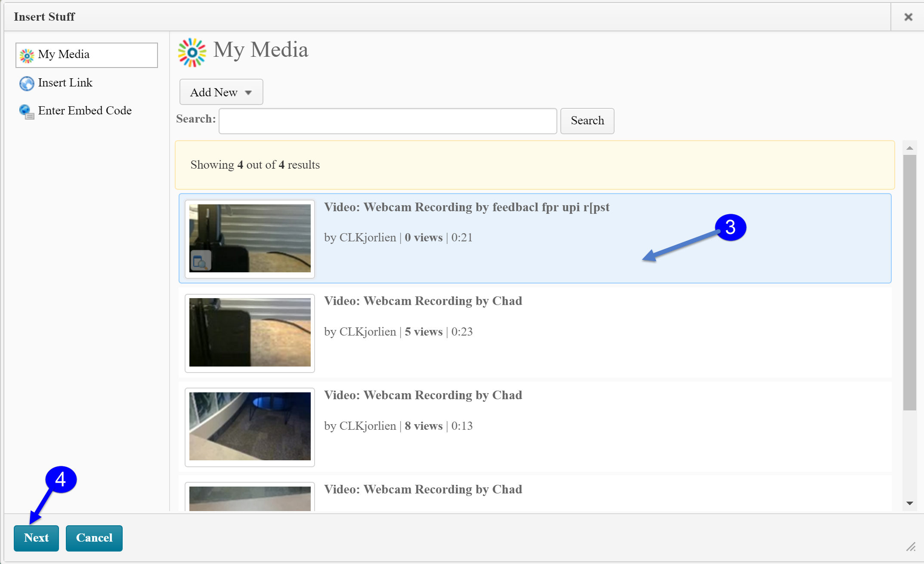Toggle selection of first video result
The height and width of the screenshot is (564, 924).
tap(535, 237)
